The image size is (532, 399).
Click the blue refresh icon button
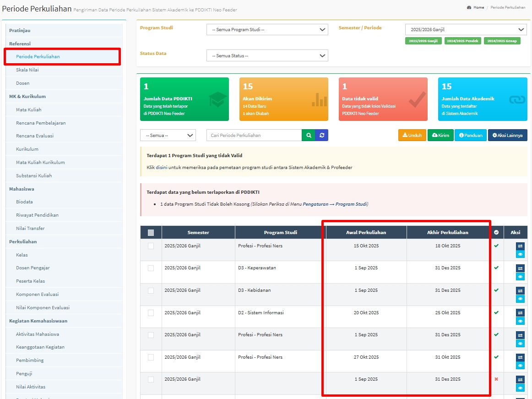[x=322, y=135]
